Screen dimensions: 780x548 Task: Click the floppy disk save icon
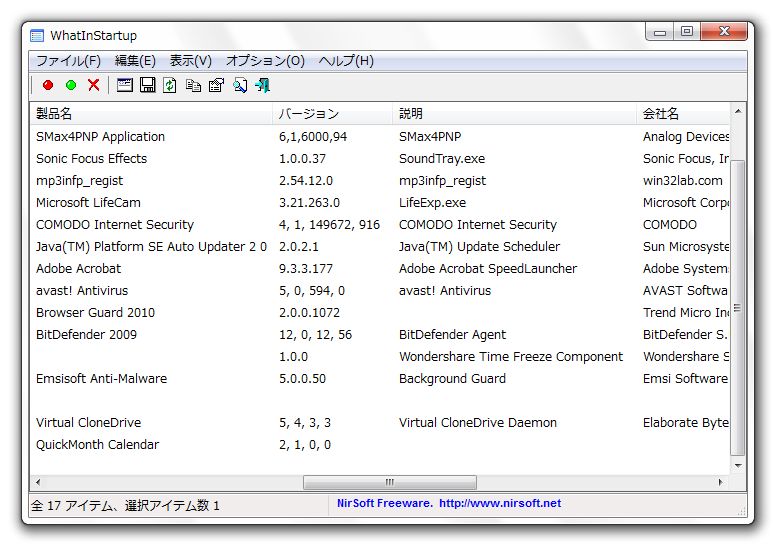tap(147, 86)
